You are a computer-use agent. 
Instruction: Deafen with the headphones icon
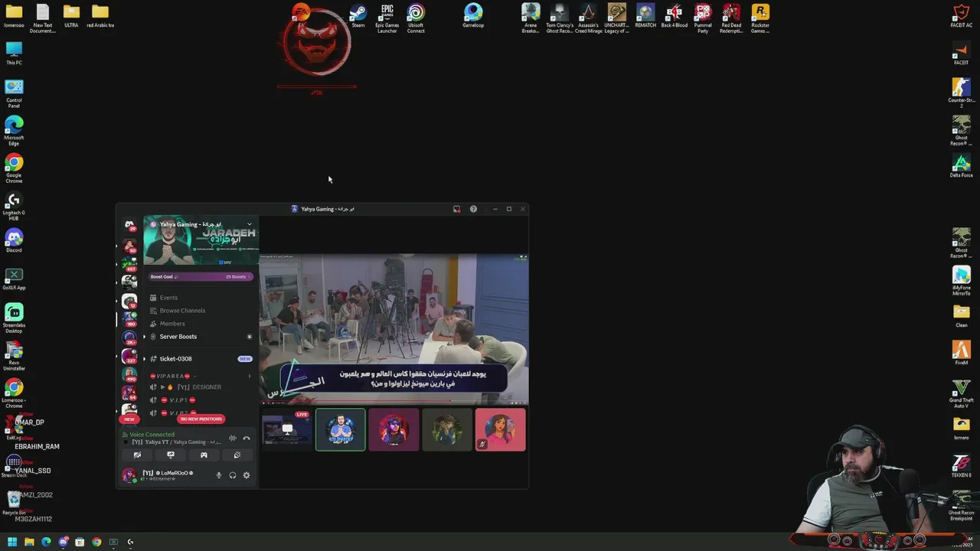tap(233, 475)
